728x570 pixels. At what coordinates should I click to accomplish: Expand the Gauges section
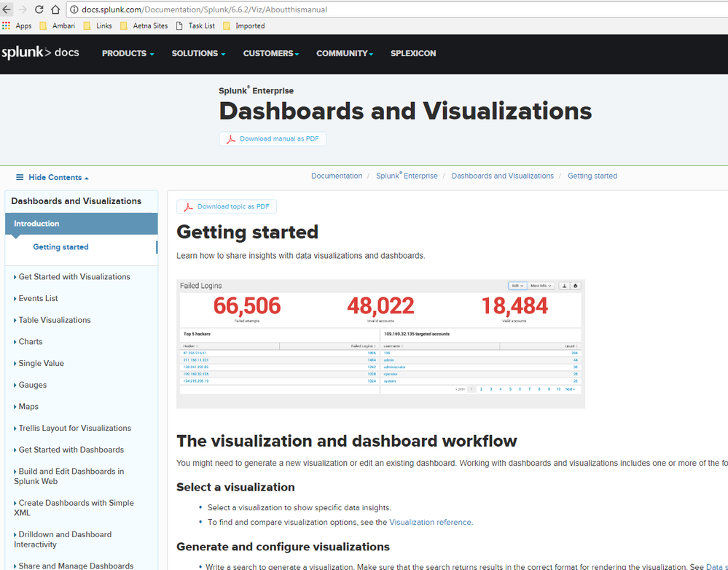coord(30,385)
